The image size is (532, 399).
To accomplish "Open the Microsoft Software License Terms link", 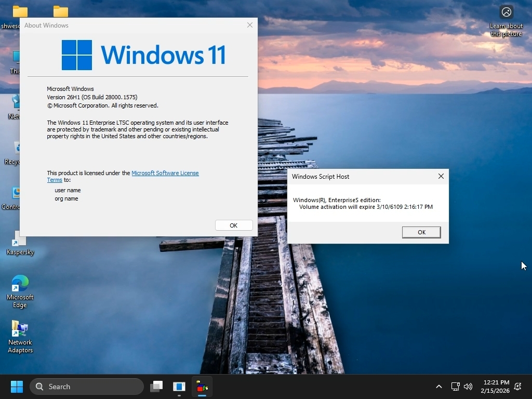I will (165, 173).
